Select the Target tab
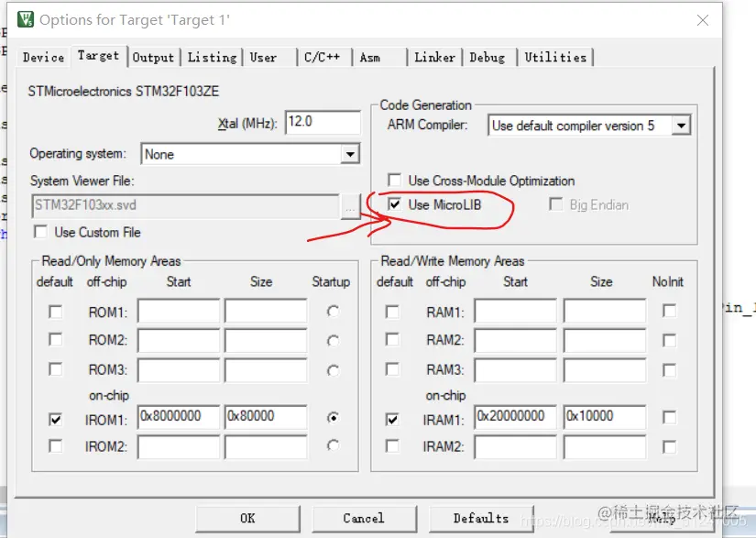This screenshot has width=756, height=538. point(99,56)
